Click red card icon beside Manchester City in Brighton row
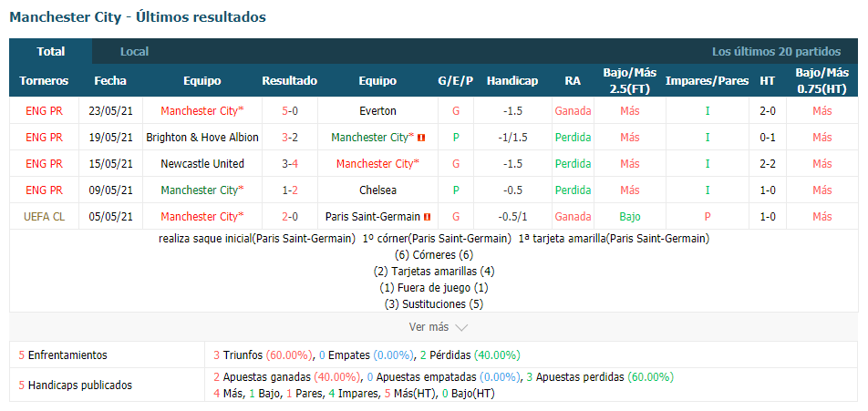Viewport: 868px width, 411px height. (421, 138)
